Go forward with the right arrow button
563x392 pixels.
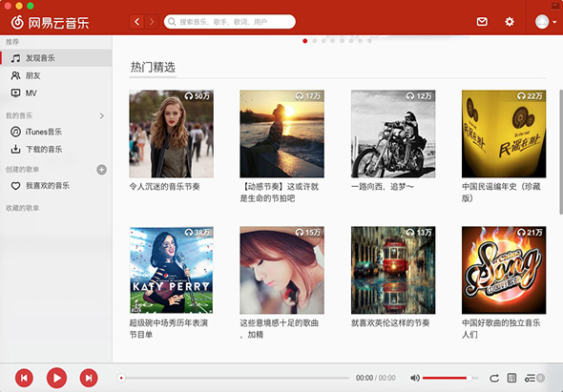click(152, 22)
